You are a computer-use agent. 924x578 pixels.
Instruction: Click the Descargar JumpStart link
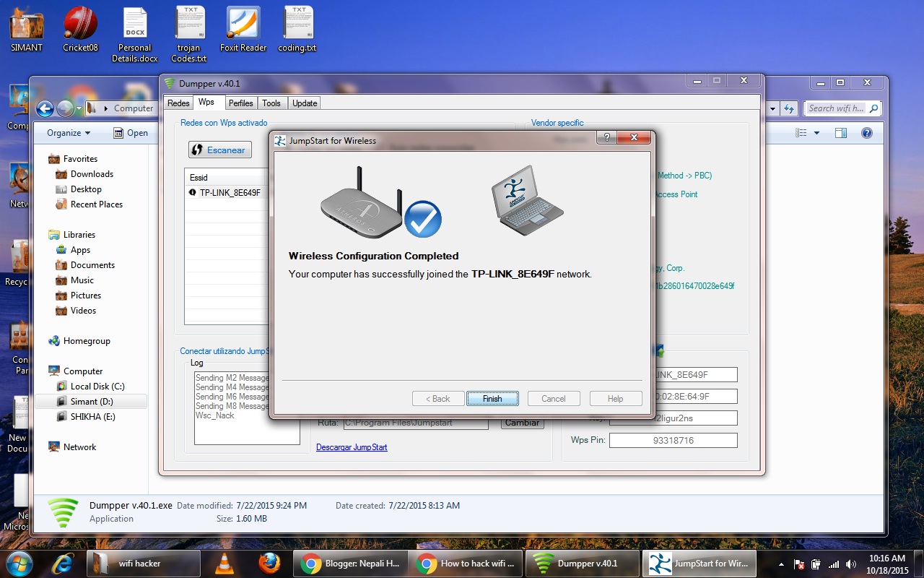tap(352, 447)
